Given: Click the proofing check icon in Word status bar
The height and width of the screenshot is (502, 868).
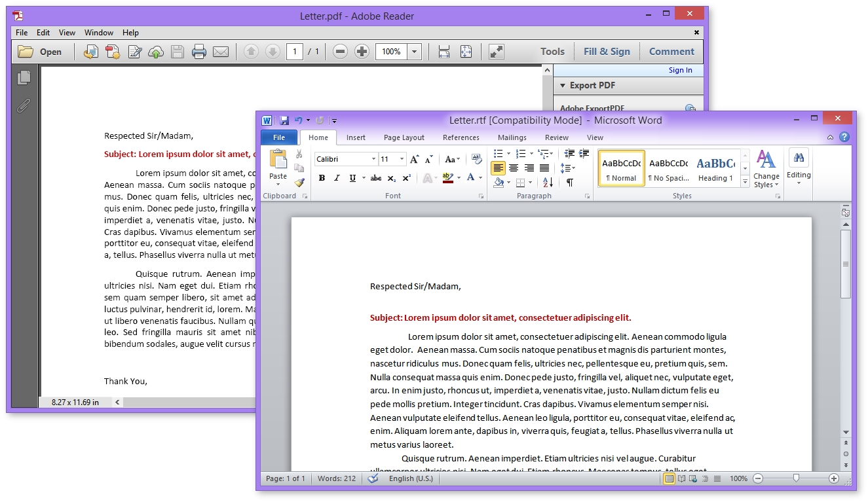Looking at the screenshot, I should point(373,478).
